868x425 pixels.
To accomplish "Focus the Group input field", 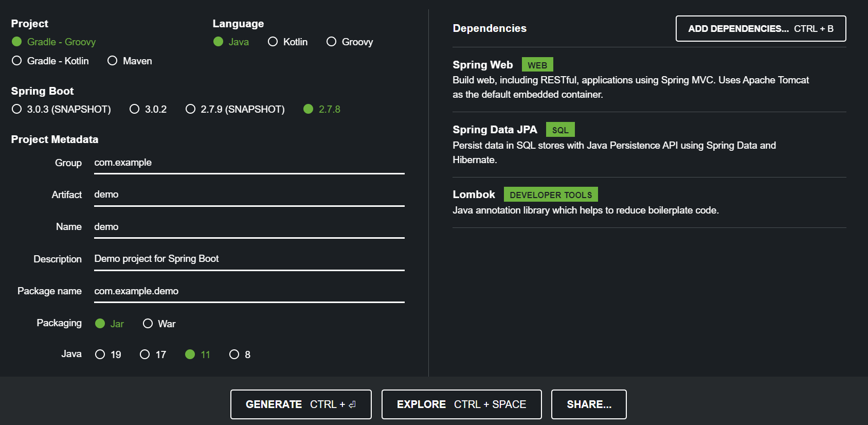I will [x=249, y=163].
